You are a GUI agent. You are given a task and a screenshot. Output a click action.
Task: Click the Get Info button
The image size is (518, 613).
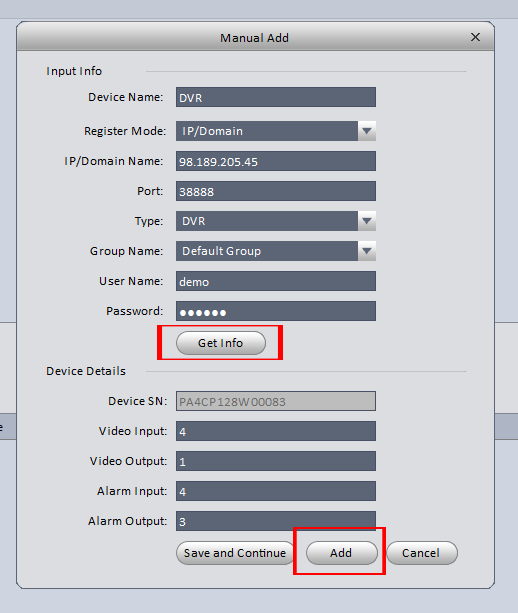[221, 343]
